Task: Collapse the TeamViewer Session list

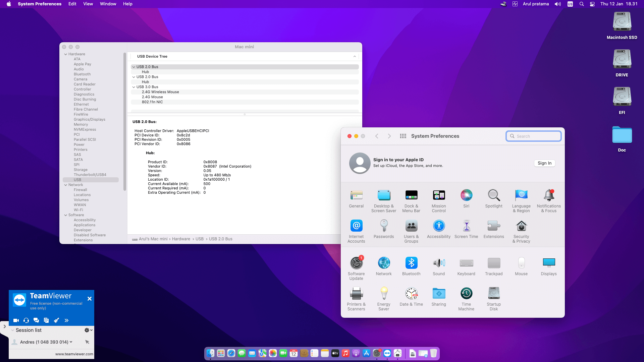Action: pyautogui.click(x=13, y=330)
